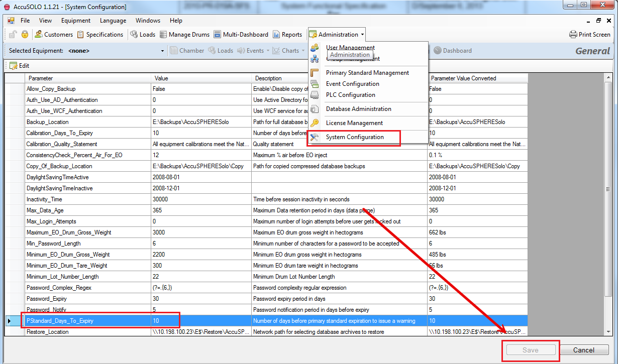This screenshot has width=618, height=364.
Task: Choose License Management menu entry
Action: pyautogui.click(x=354, y=123)
